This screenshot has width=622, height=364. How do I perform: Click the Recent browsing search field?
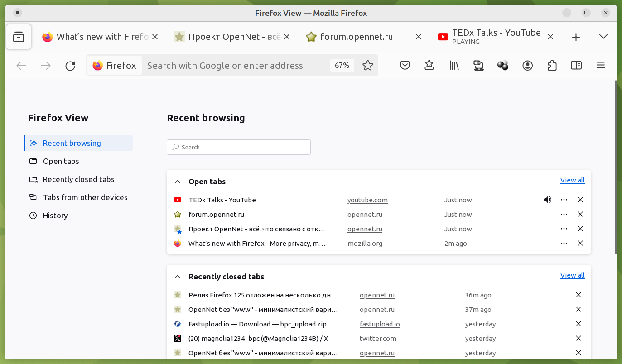[239, 147]
